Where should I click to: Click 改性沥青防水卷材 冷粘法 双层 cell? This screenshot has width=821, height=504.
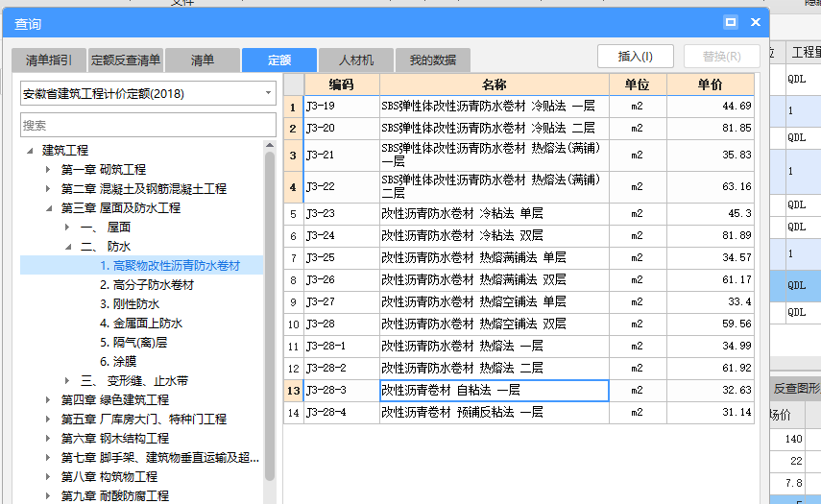[x=495, y=236]
